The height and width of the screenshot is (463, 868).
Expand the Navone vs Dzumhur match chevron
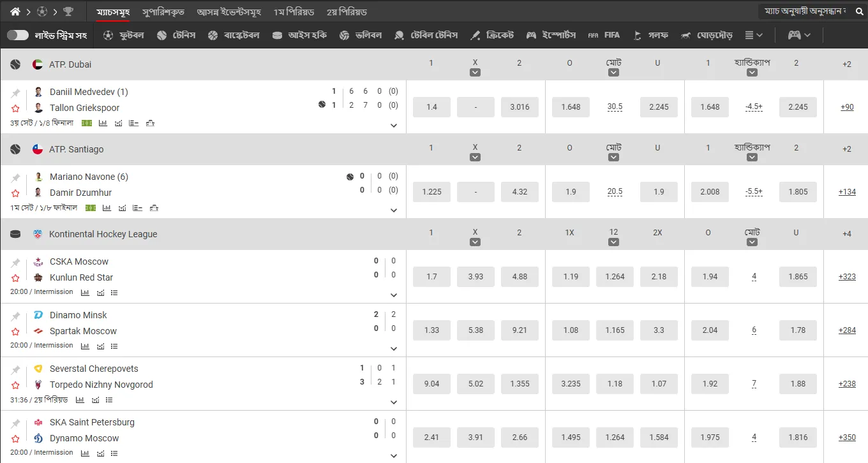coord(394,210)
